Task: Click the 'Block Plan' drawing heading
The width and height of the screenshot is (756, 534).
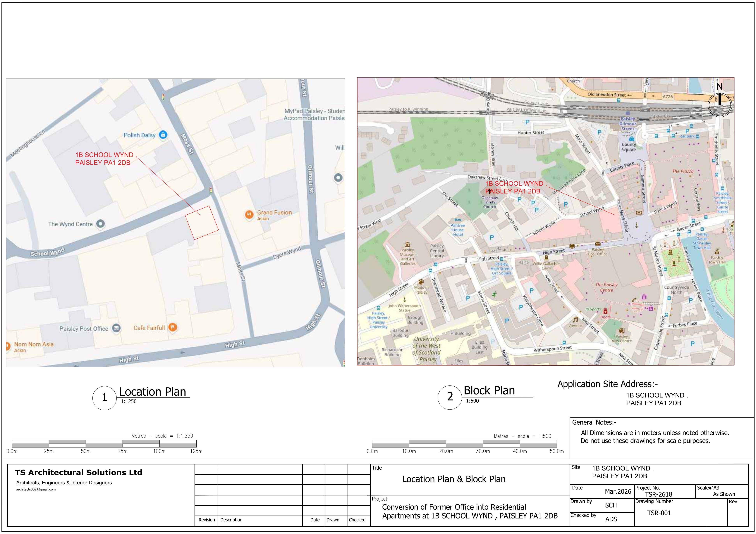Action: coord(489,390)
